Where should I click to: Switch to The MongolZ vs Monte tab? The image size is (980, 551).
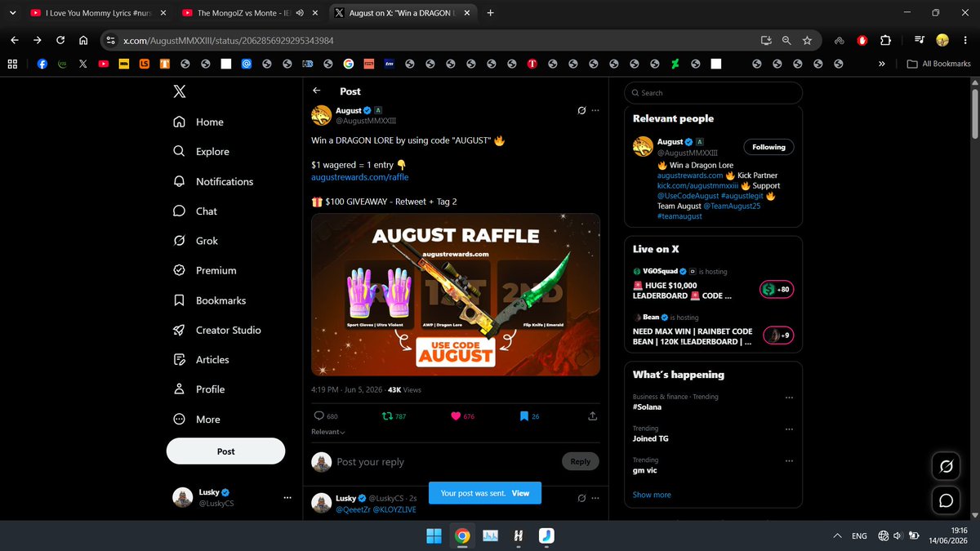(250, 13)
